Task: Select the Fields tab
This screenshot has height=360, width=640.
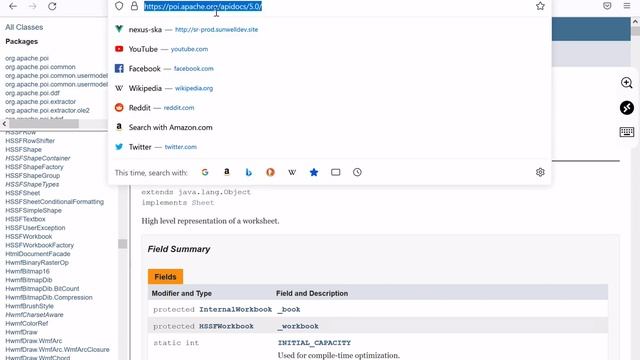Action: point(165,277)
